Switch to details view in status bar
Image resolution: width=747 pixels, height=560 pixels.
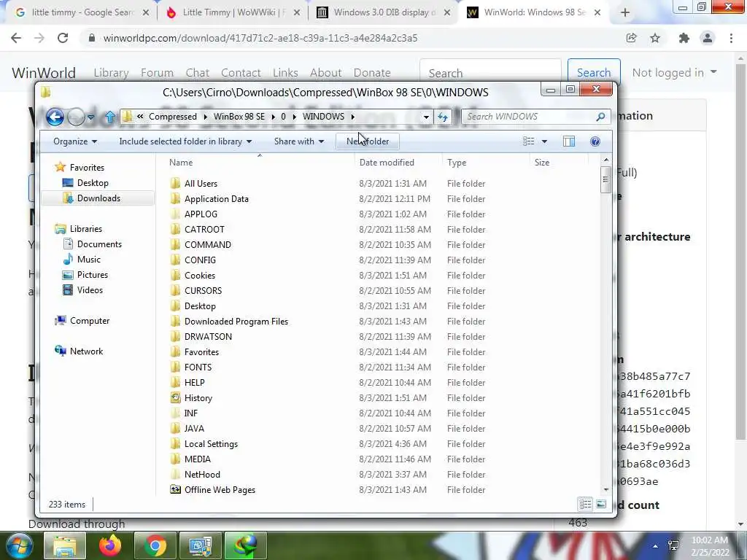coord(585,505)
